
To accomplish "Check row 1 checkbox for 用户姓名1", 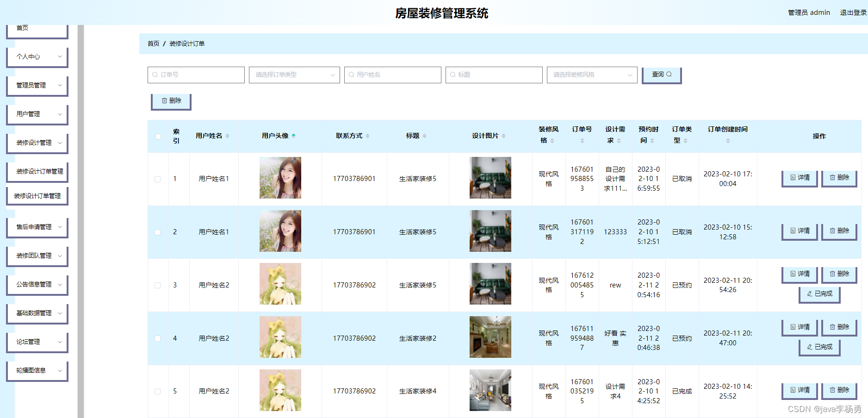I will (158, 179).
